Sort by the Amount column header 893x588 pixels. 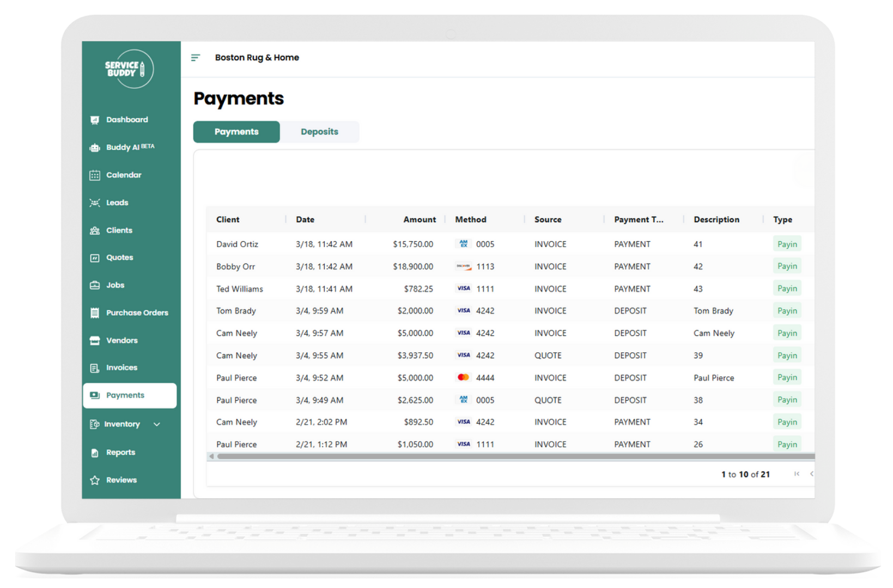(420, 219)
